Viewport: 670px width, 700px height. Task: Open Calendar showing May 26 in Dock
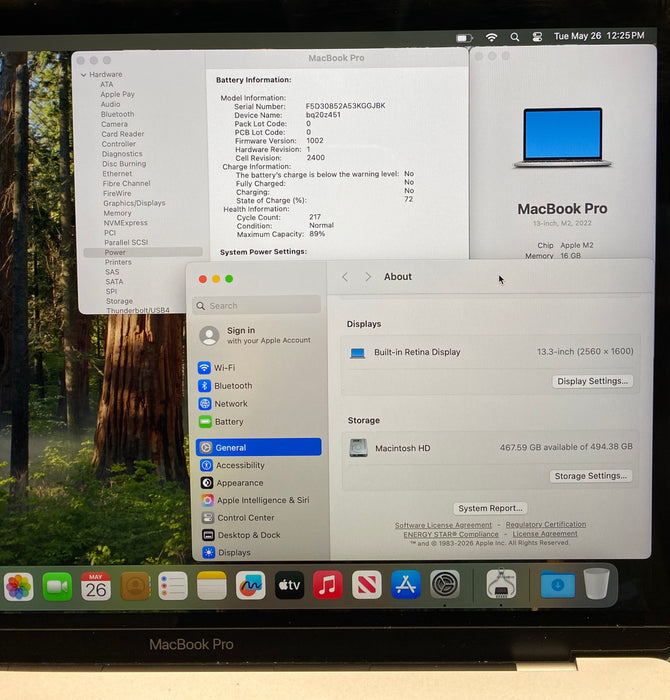pyautogui.click(x=96, y=586)
